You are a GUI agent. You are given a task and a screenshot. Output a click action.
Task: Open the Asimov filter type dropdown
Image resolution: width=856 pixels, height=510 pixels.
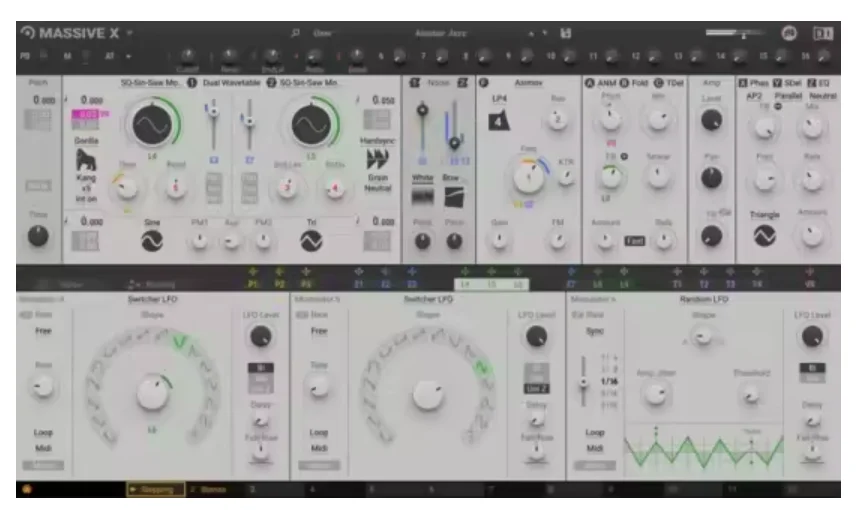[x=528, y=83]
